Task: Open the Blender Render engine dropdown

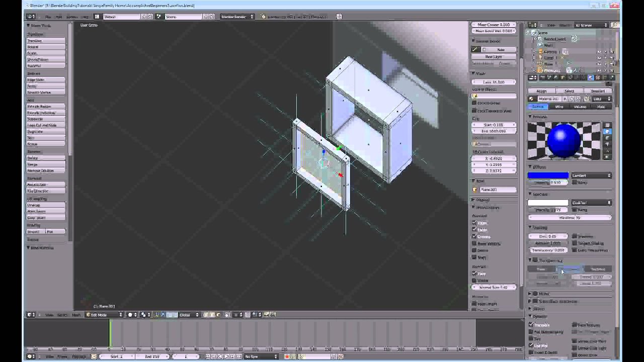Action: tap(237, 17)
